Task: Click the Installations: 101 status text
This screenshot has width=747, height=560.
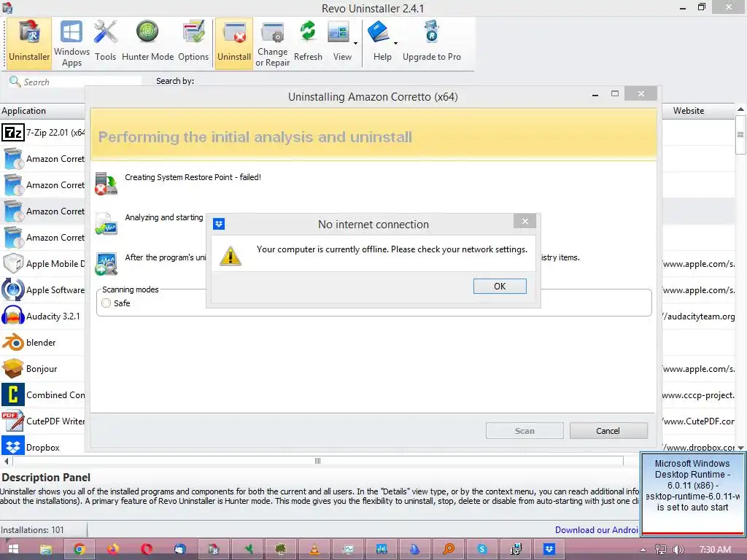Action: (32, 530)
